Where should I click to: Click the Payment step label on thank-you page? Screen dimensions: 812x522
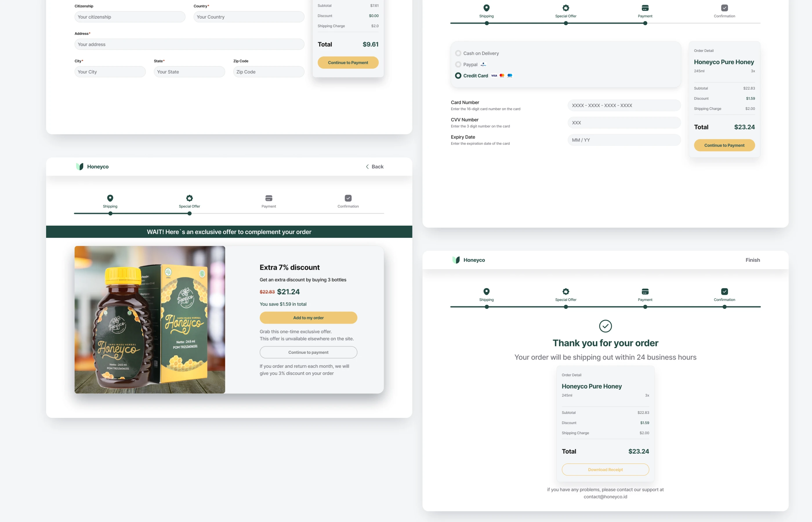pyautogui.click(x=645, y=300)
